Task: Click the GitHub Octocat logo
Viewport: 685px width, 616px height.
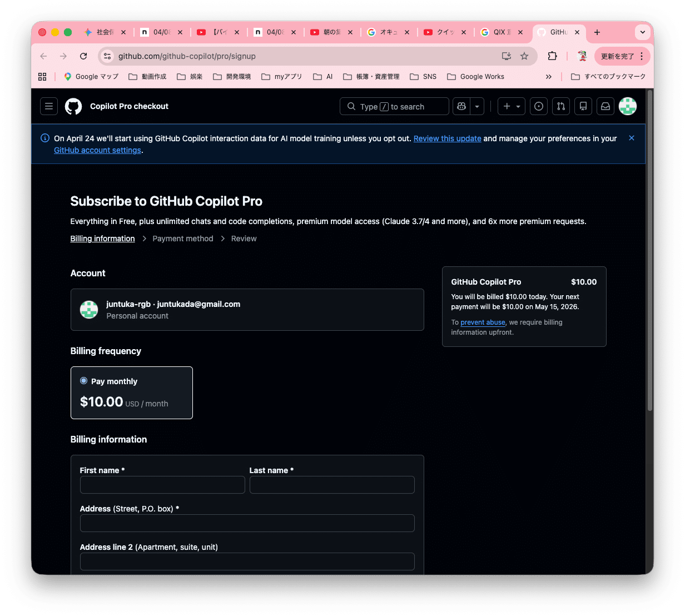Action: click(73, 106)
